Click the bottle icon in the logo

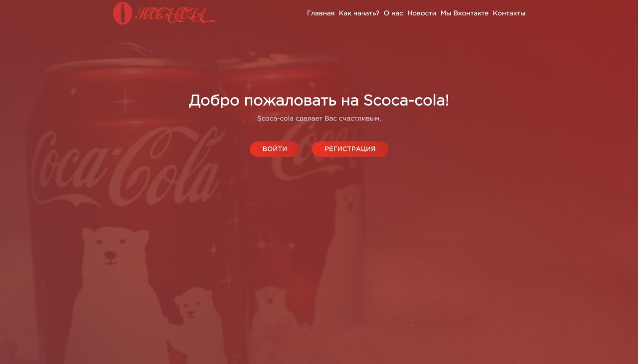click(122, 13)
